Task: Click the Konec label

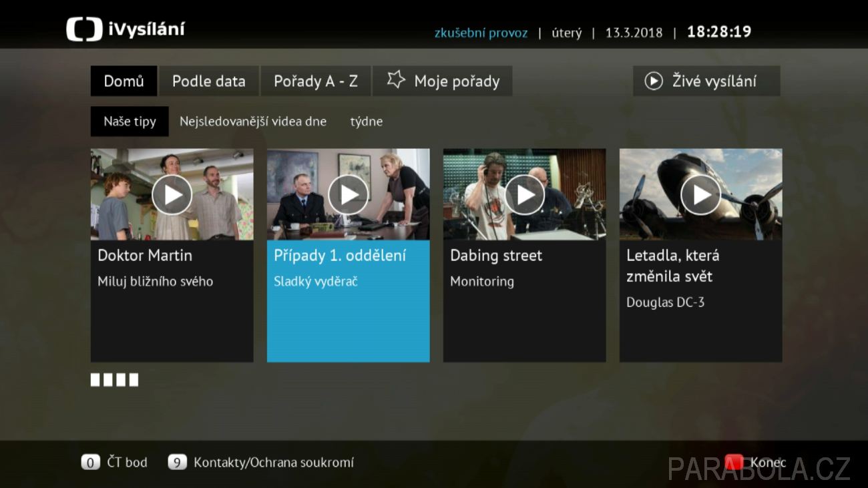Action: (x=768, y=462)
